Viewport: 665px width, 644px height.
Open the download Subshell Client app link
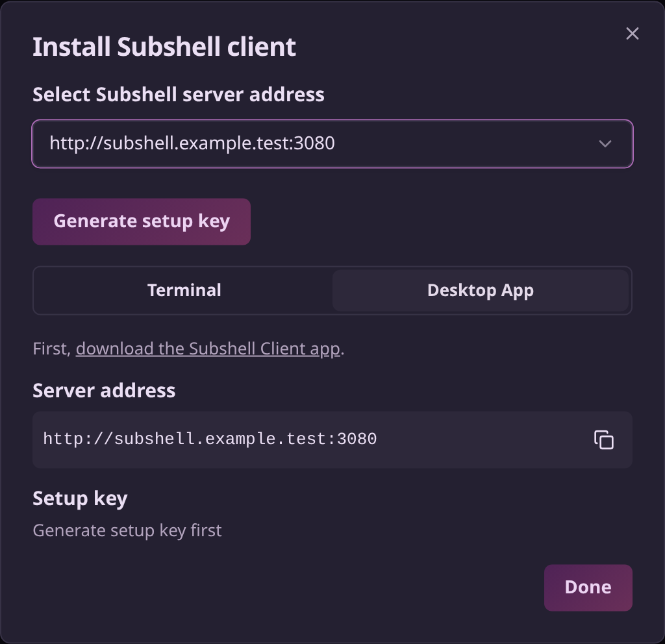pyautogui.click(x=208, y=349)
